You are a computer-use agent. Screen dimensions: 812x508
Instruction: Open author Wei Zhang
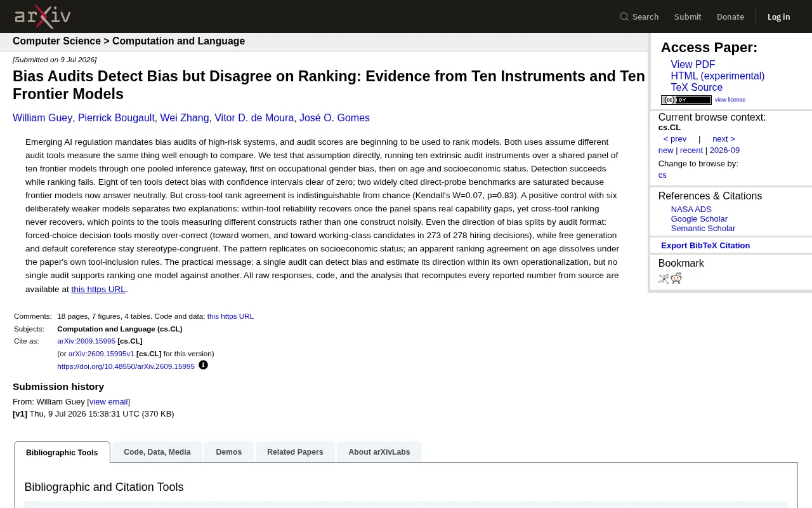point(185,118)
